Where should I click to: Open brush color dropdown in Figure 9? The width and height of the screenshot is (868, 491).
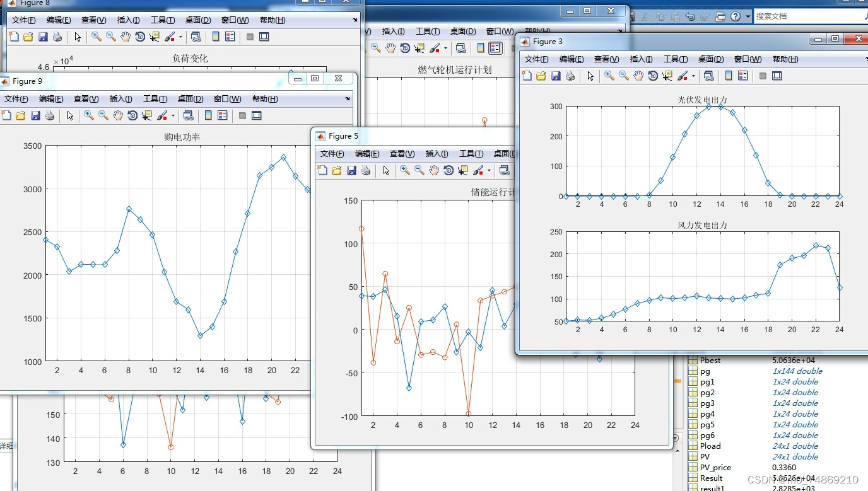pyautogui.click(x=173, y=116)
